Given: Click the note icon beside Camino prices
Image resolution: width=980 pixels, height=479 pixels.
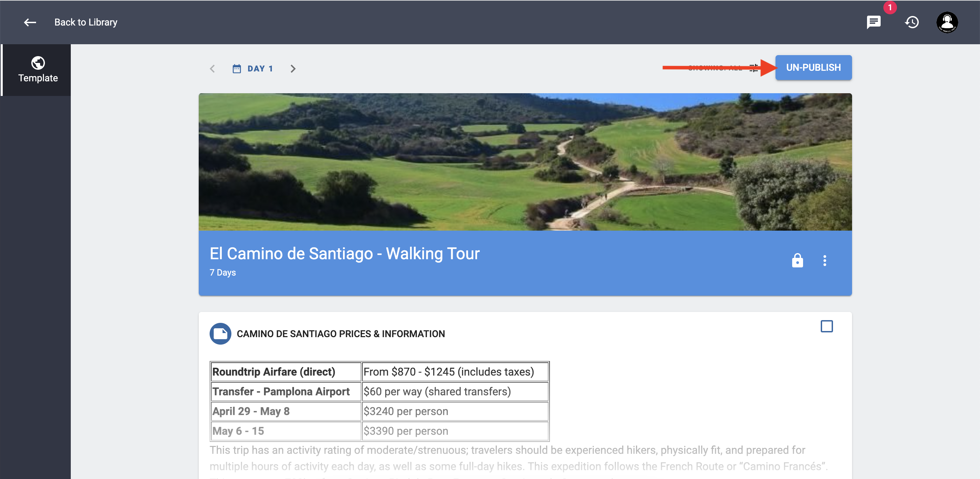Looking at the screenshot, I should click(220, 334).
